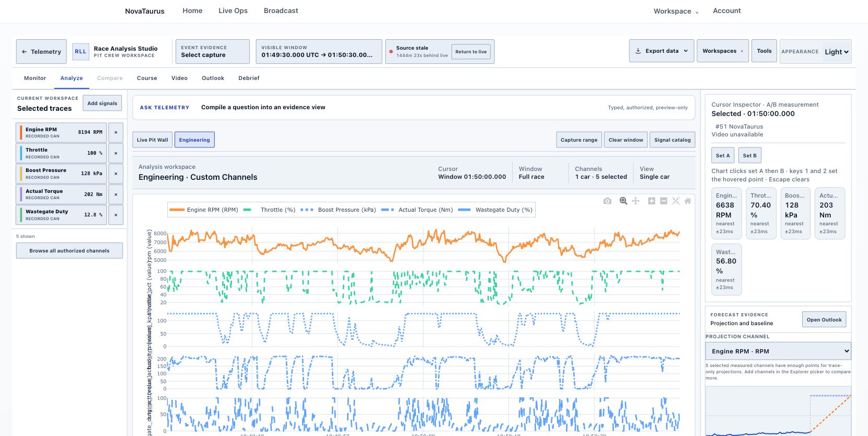Switch to Live Pit Wall view
This screenshot has height=436, width=868.
tap(153, 140)
